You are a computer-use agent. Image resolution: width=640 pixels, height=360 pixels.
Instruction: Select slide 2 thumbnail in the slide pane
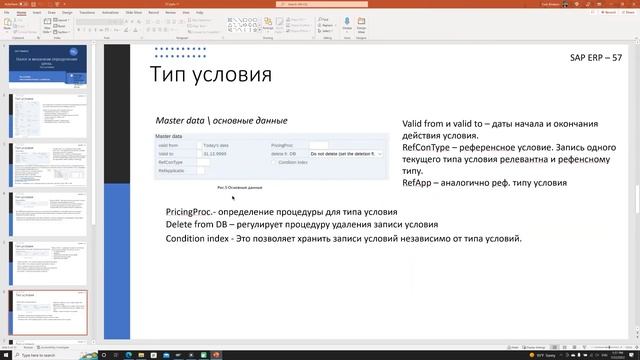point(48,116)
